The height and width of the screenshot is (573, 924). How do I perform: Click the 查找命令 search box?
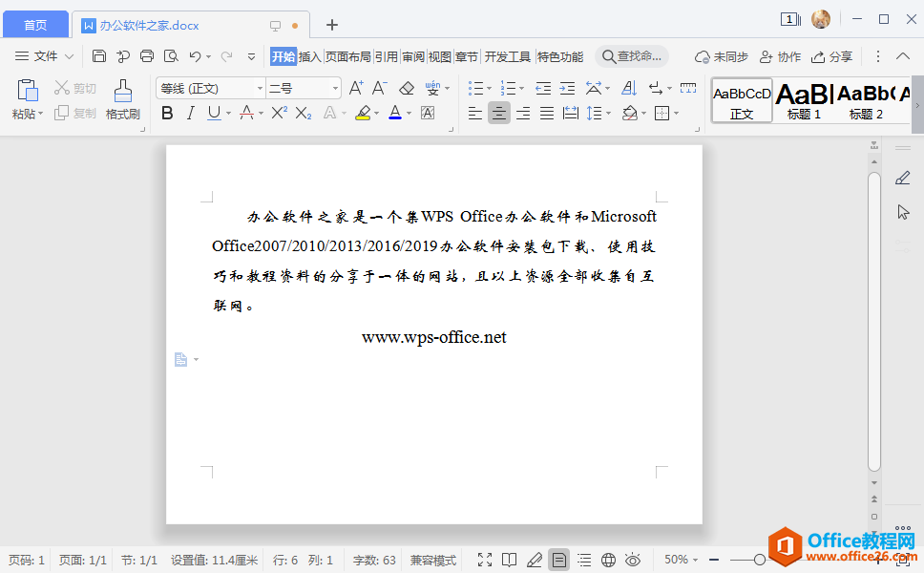[x=632, y=56]
